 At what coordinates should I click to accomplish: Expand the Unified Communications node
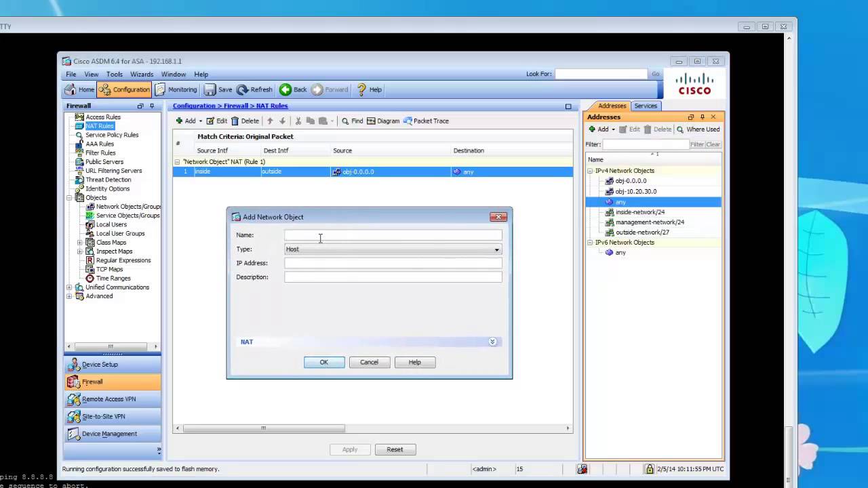click(69, 287)
